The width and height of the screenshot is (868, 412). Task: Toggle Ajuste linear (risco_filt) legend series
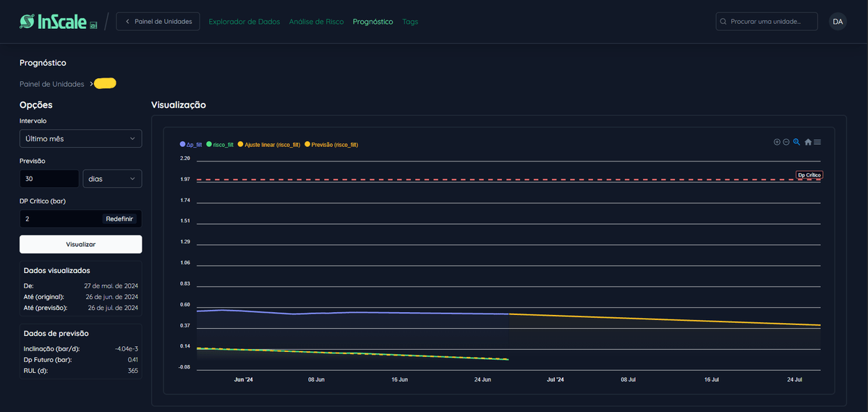[268, 145]
